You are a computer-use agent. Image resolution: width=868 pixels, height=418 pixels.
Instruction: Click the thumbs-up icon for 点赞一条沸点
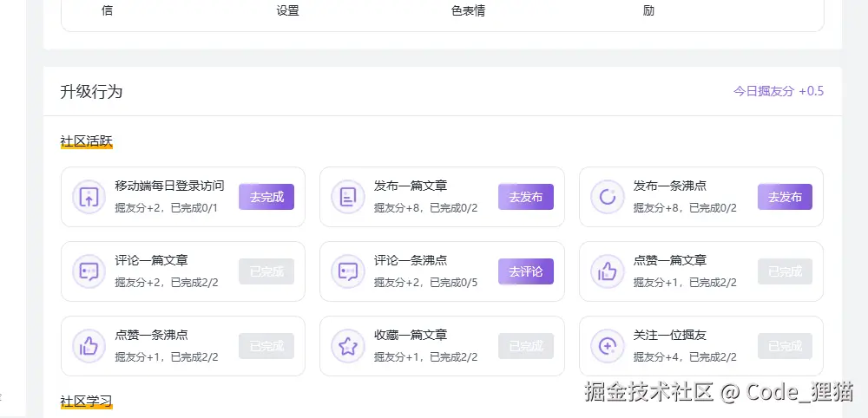[x=89, y=346]
